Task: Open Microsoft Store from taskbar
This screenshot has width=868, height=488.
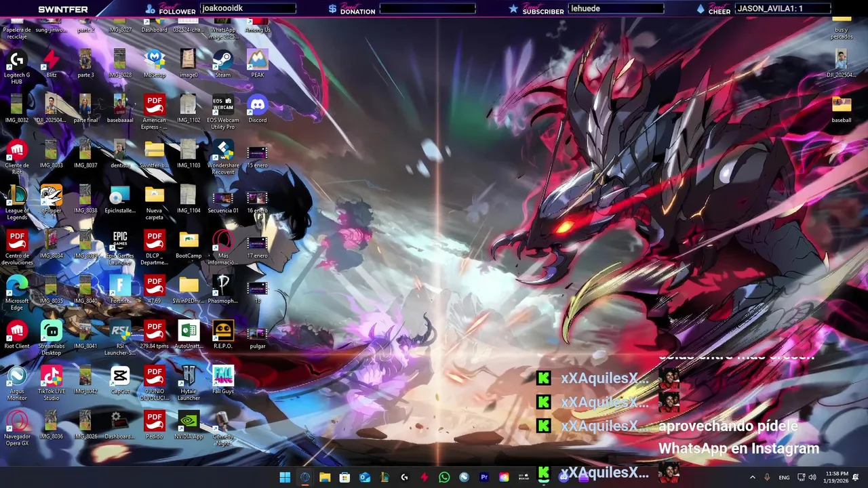Action: click(344, 477)
